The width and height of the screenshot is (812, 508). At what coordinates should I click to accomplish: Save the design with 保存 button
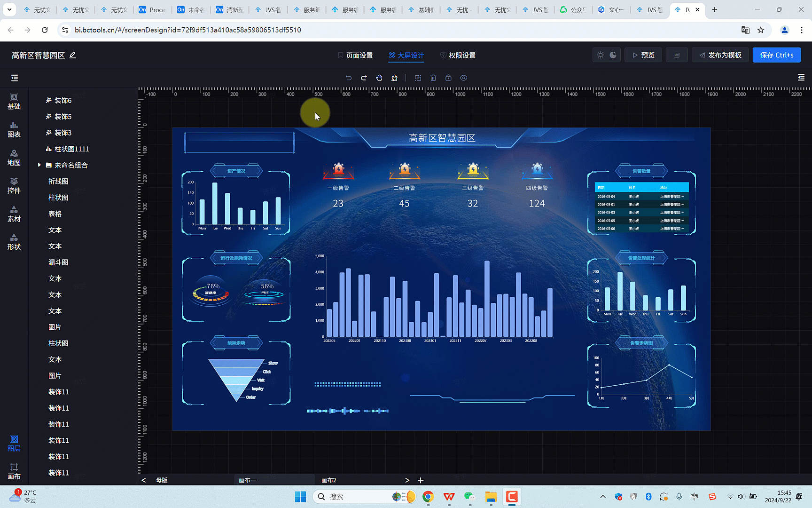point(777,55)
